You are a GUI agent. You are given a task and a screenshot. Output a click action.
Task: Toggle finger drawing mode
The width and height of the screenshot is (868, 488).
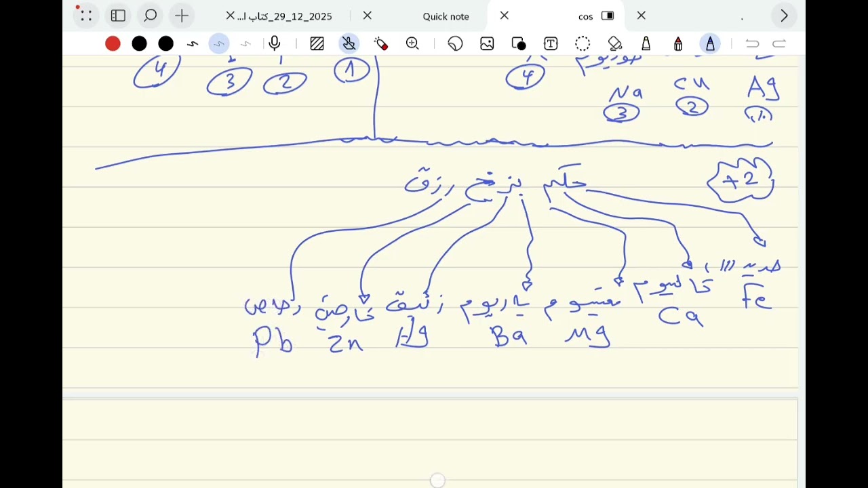pos(349,44)
